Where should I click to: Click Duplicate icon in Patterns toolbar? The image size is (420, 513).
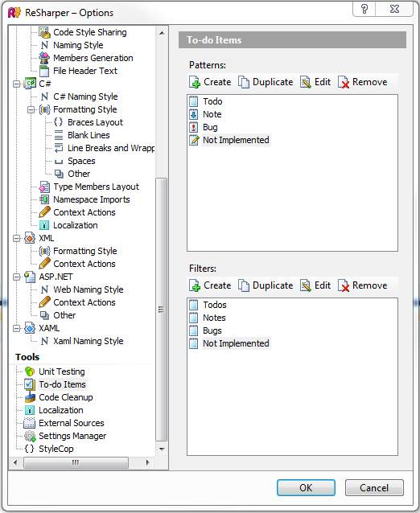pyautogui.click(x=244, y=83)
